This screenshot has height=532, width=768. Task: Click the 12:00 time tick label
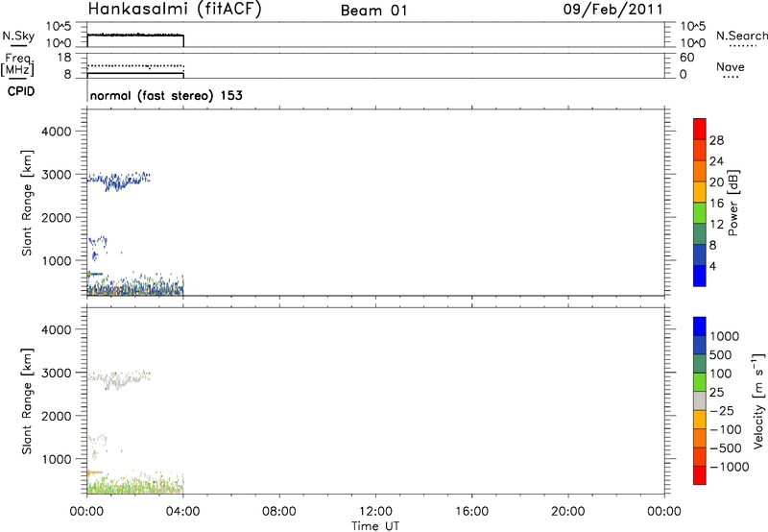pyautogui.click(x=375, y=512)
